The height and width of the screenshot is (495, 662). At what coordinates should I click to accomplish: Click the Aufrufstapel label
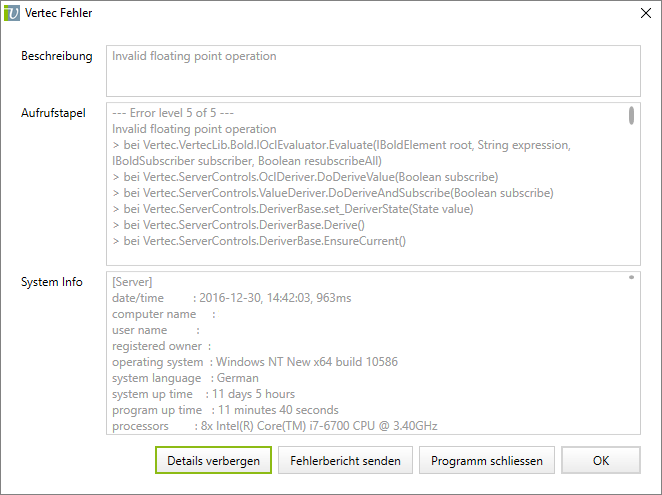53,113
